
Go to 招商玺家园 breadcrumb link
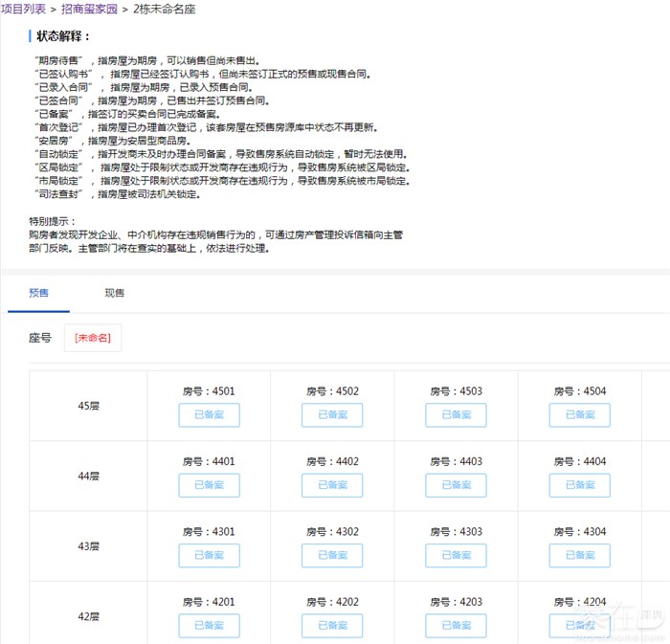coord(88,9)
